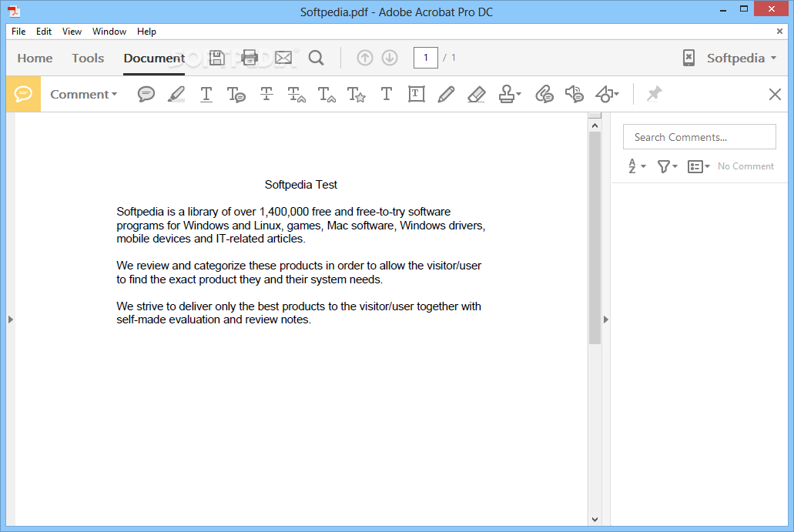
Task: Click the scrollbar down arrow
Action: (595, 520)
